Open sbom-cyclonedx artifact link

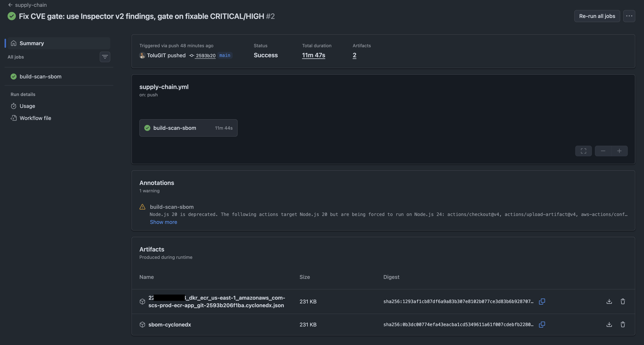coord(170,324)
